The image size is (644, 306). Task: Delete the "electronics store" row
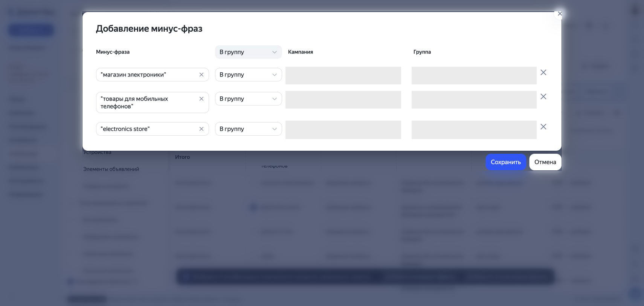click(x=543, y=127)
